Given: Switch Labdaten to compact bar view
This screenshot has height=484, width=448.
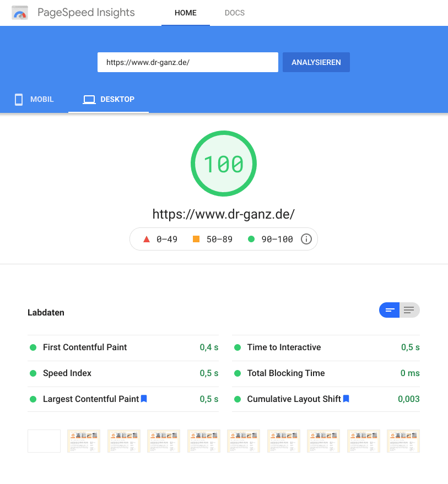Looking at the screenshot, I should click(390, 310).
